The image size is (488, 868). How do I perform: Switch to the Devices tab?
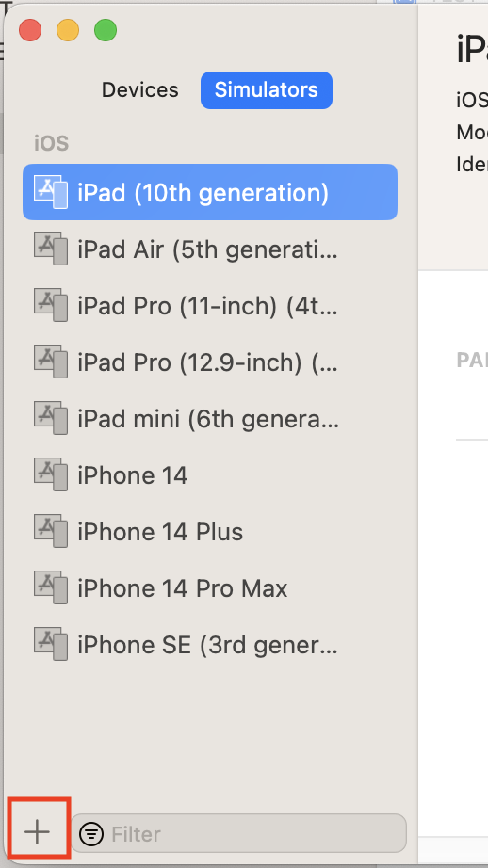139,89
